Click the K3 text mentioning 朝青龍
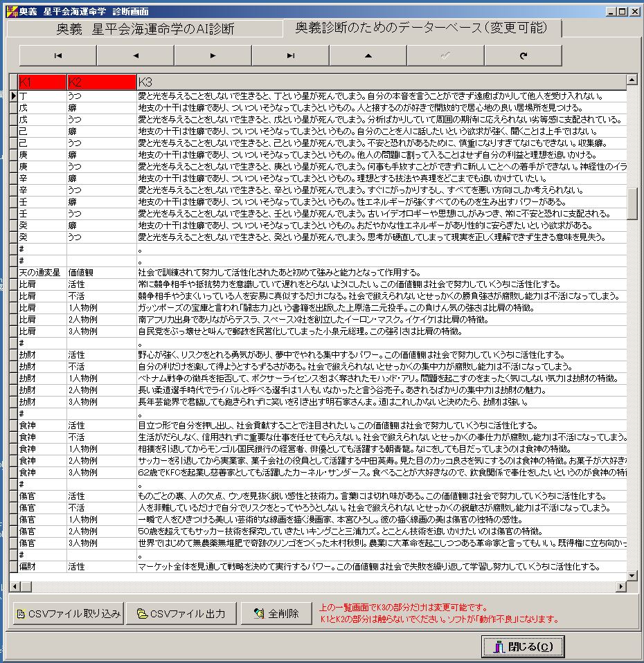The width and height of the screenshot is (644, 663). pyautogui.click(x=355, y=449)
